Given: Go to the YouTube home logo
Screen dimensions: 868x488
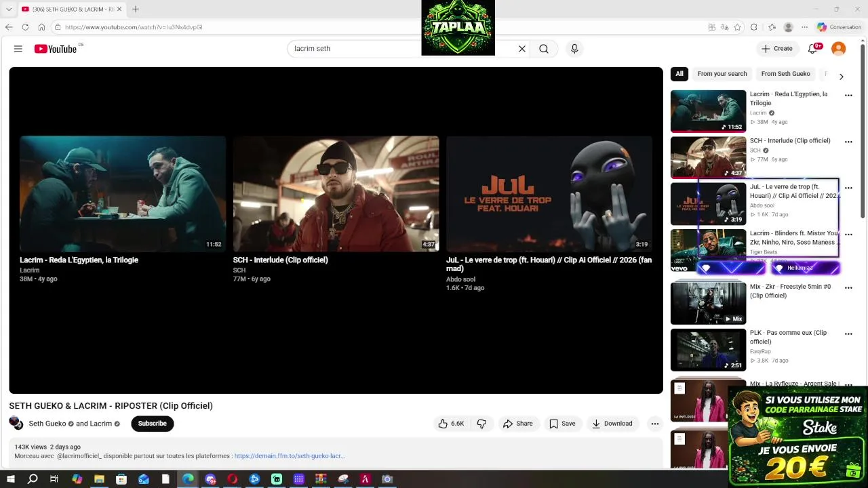Looking at the screenshot, I should [56, 49].
